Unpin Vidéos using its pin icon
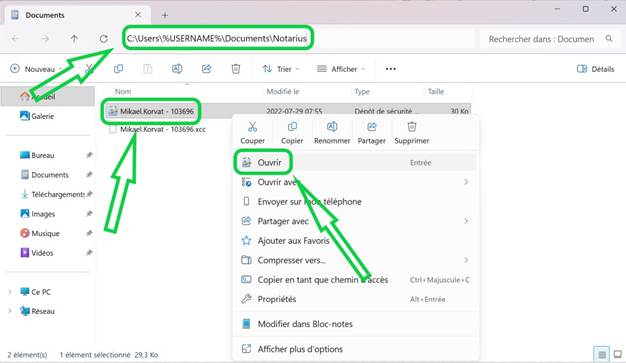The height and width of the screenshot is (363, 626). pyautogui.click(x=89, y=253)
